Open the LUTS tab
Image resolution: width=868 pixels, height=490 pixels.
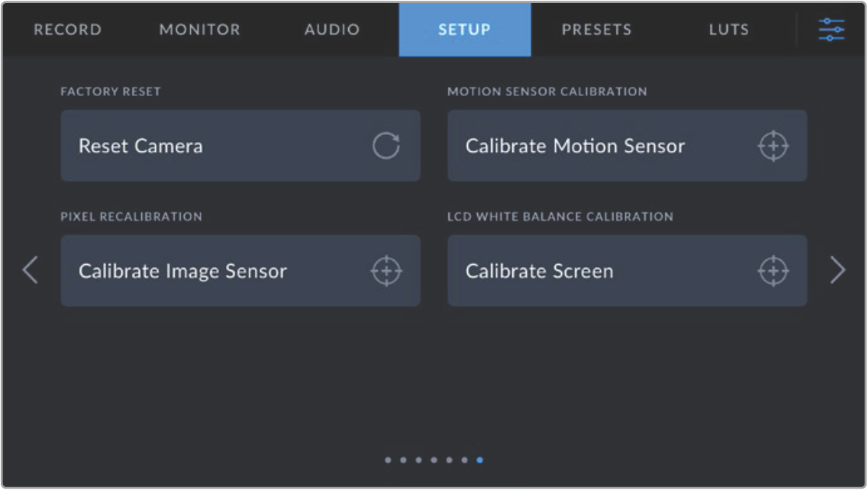point(728,30)
